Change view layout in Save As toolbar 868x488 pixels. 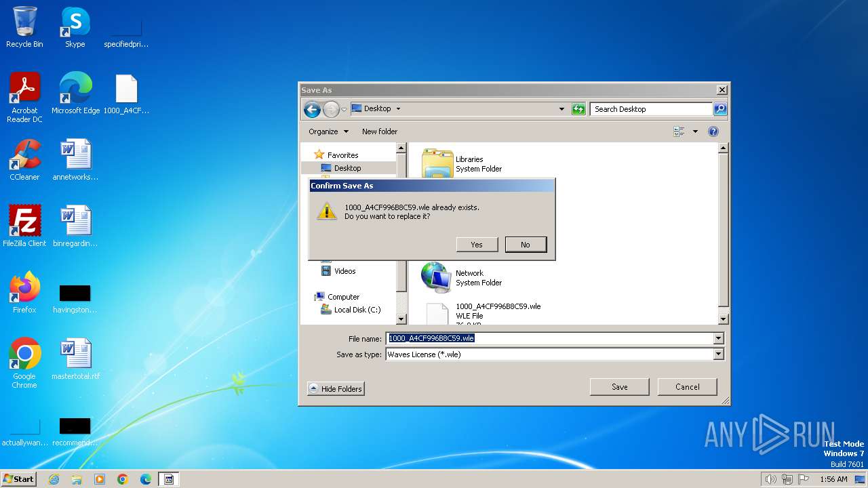click(x=679, y=131)
